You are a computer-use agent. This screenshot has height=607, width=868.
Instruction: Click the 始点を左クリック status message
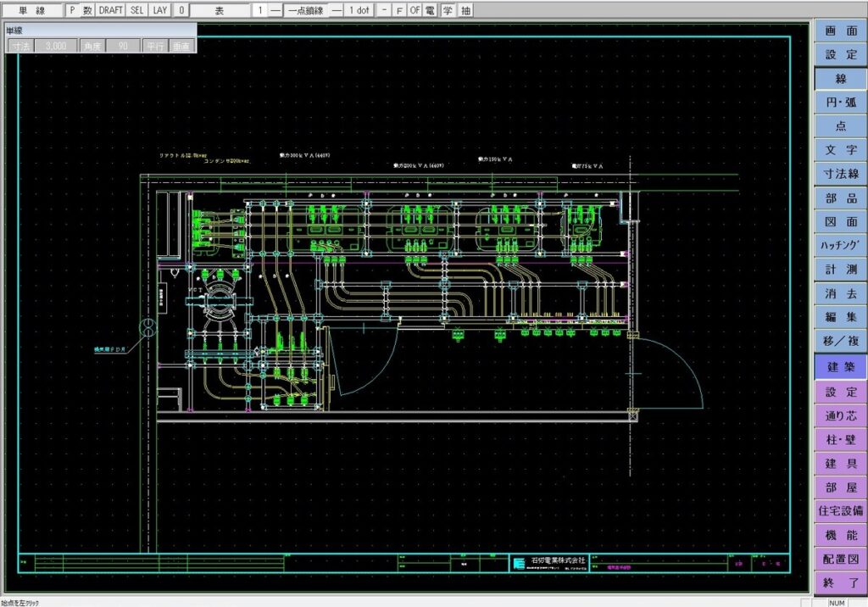pos(20,603)
